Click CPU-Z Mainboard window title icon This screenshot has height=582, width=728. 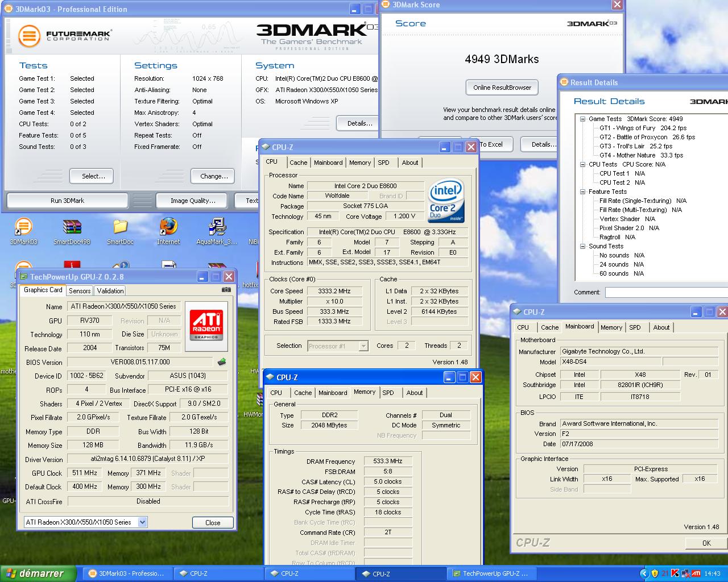(x=517, y=312)
